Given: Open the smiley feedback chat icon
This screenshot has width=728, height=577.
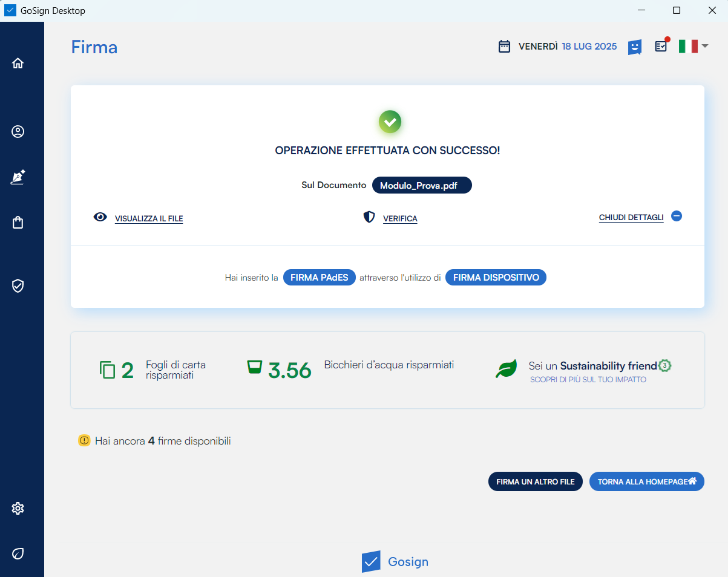Looking at the screenshot, I should tap(634, 47).
